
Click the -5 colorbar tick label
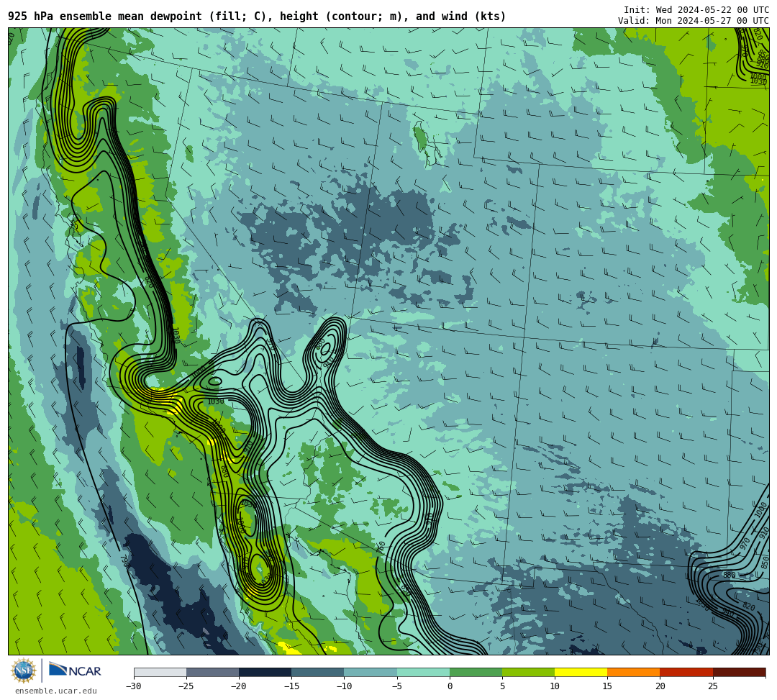click(x=396, y=686)
